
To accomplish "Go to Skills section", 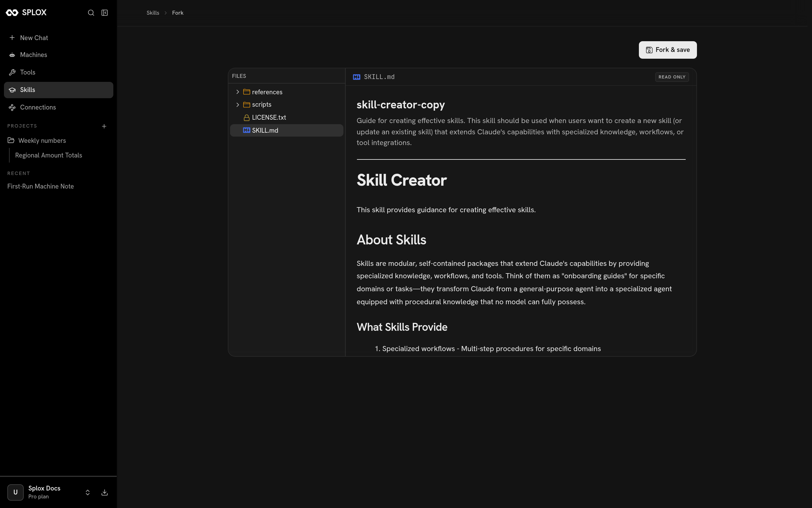I will (58, 90).
